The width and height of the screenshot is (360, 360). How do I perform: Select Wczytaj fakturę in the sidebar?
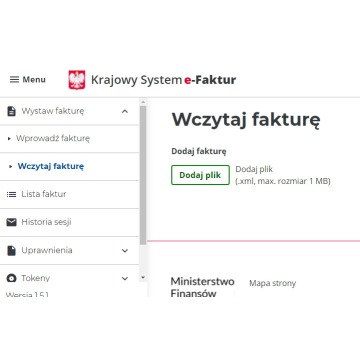[x=69, y=166]
